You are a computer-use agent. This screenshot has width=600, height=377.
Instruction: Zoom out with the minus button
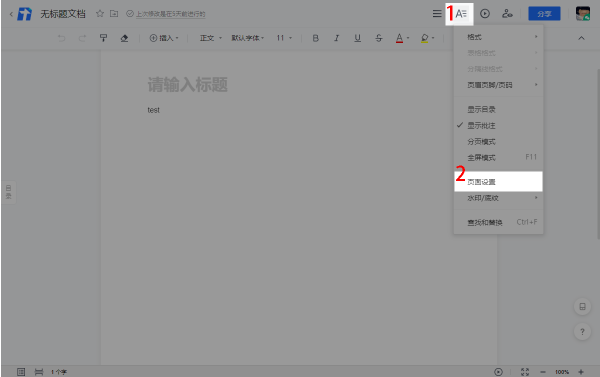tap(543, 372)
